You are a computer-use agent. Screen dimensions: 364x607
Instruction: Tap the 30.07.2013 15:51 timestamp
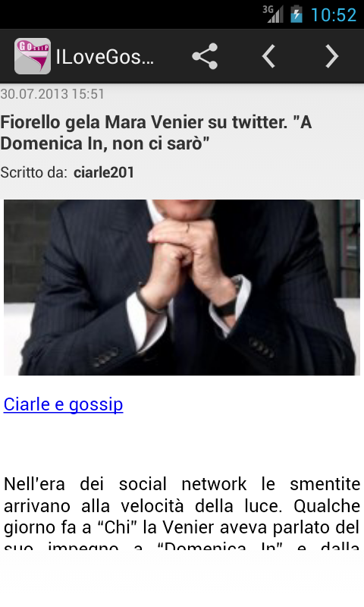point(52,94)
